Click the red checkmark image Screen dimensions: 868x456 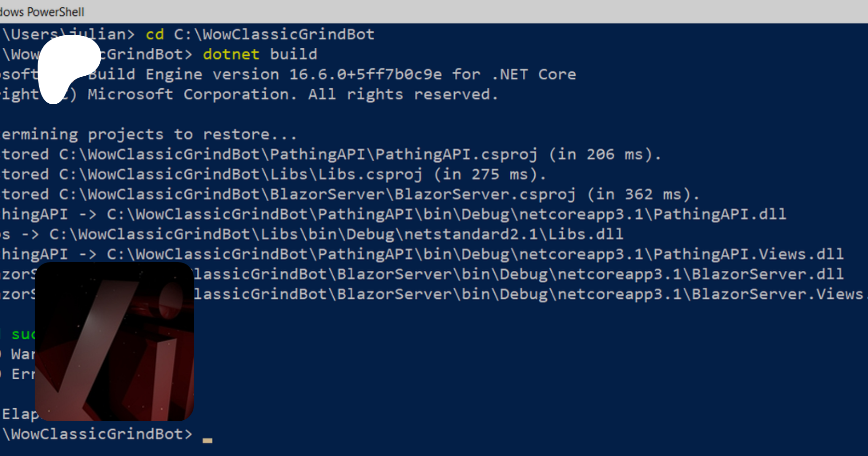tap(114, 342)
